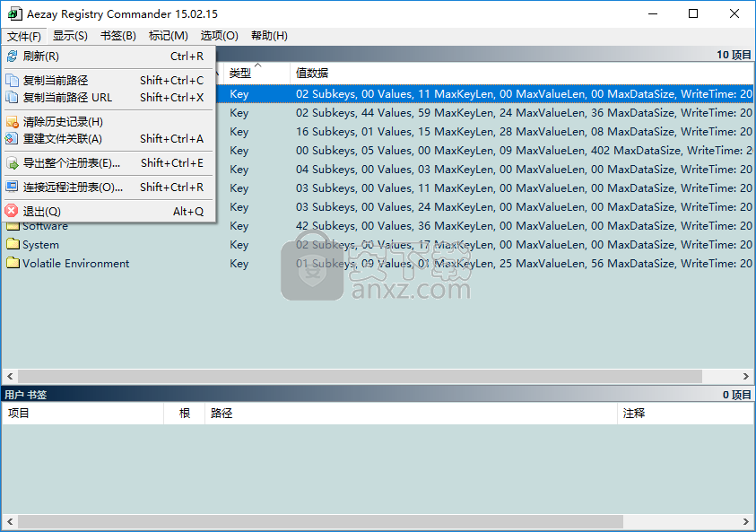Click the upper list's scroll right arrow
756x532 pixels.
[746, 376]
